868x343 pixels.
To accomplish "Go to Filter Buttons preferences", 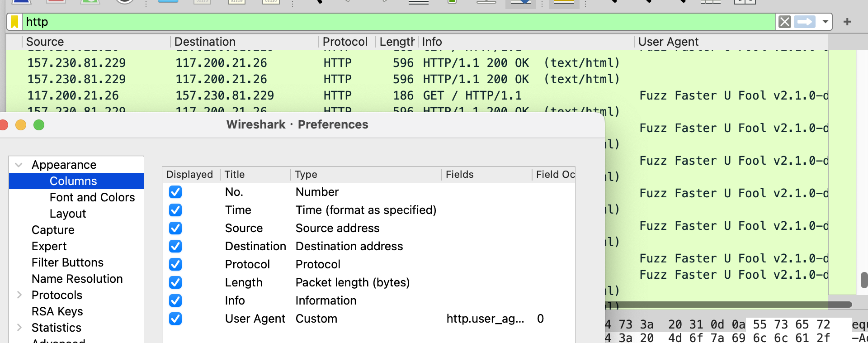I will 67,262.
